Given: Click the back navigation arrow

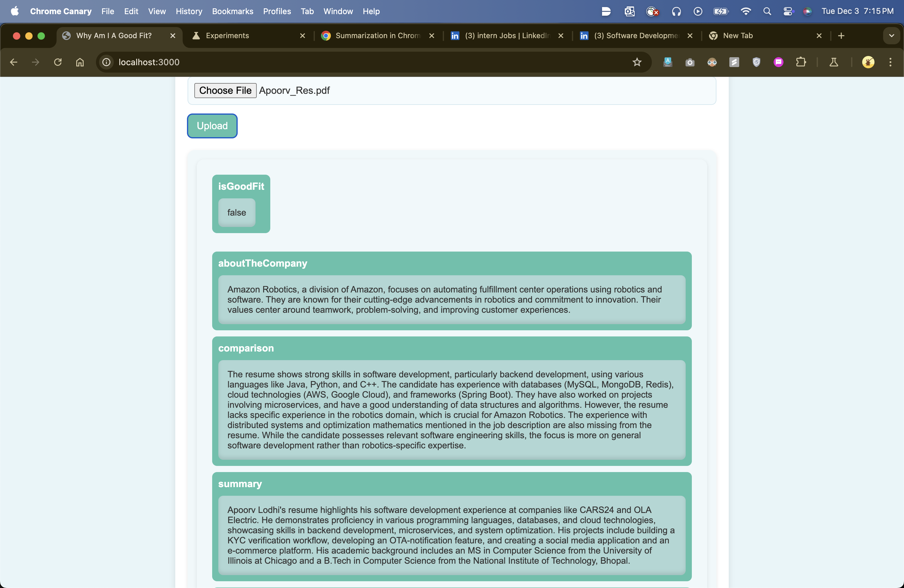Looking at the screenshot, I should 14,62.
